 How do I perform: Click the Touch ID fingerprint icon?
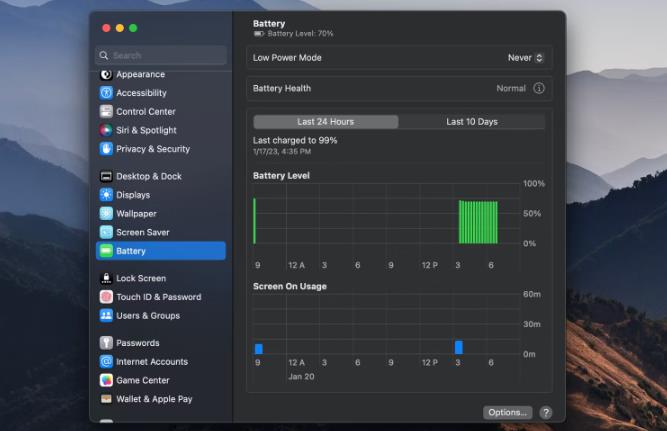click(106, 297)
